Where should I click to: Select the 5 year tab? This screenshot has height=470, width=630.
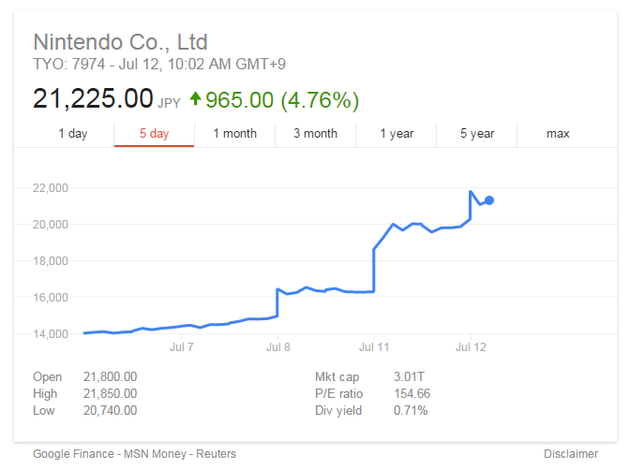477,134
